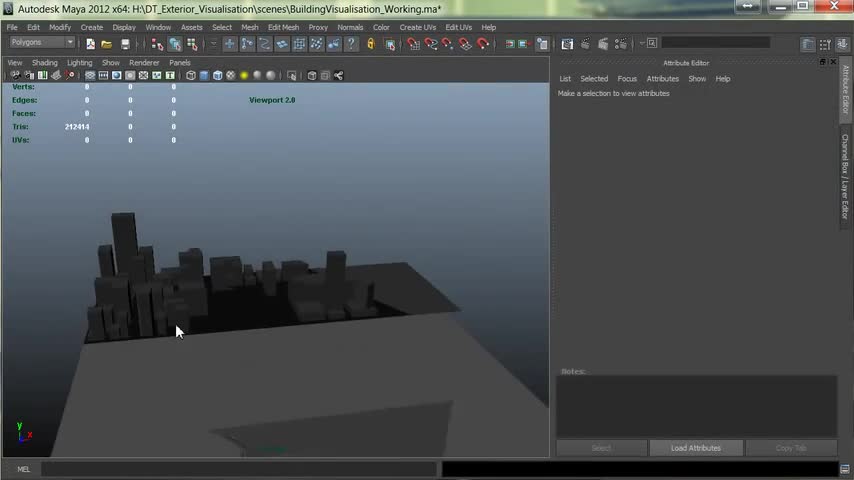This screenshot has height=480, width=854.
Task: Render the current frame clapperboard
Action: [585, 44]
